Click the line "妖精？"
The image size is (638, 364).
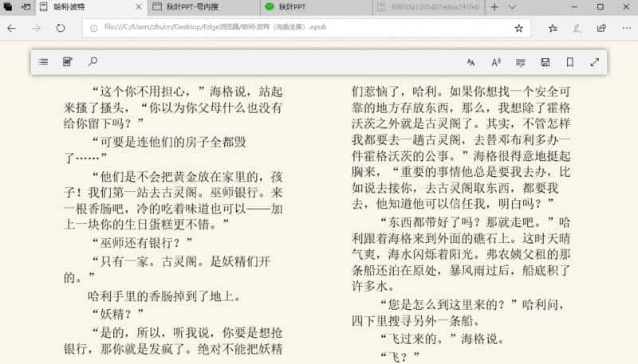click(x=117, y=314)
